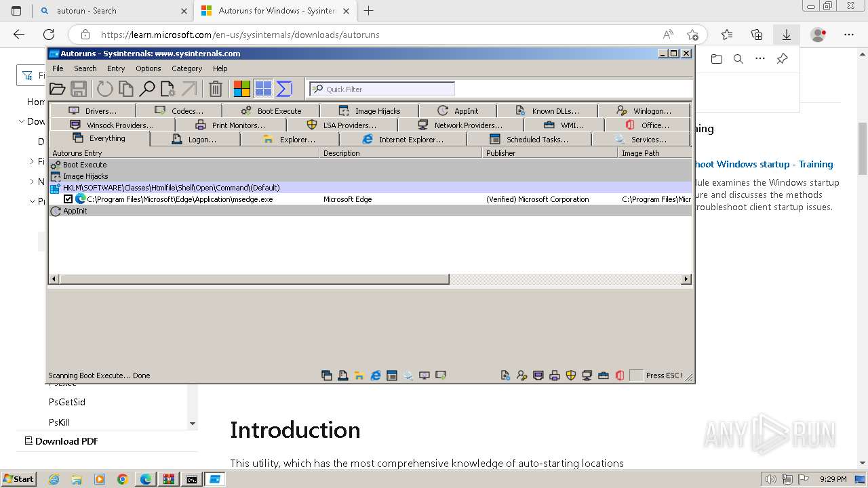
Task: Click the Description column header
Action: click(x=401, y=153)
